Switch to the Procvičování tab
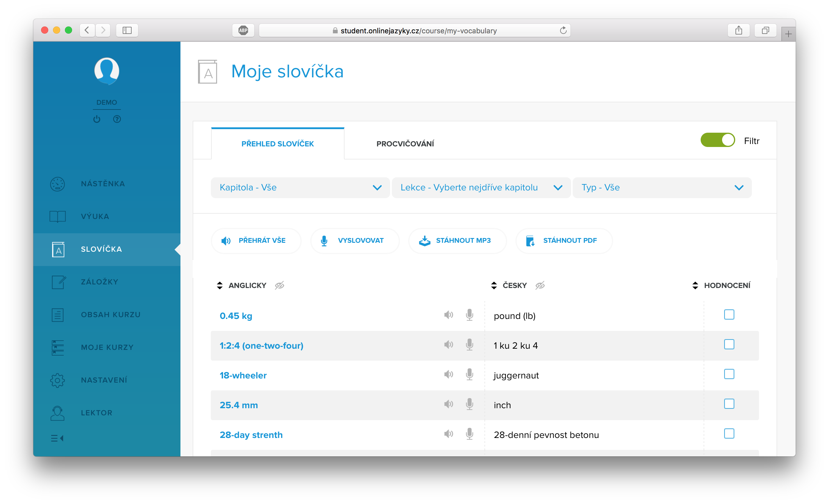 (405, 144)
